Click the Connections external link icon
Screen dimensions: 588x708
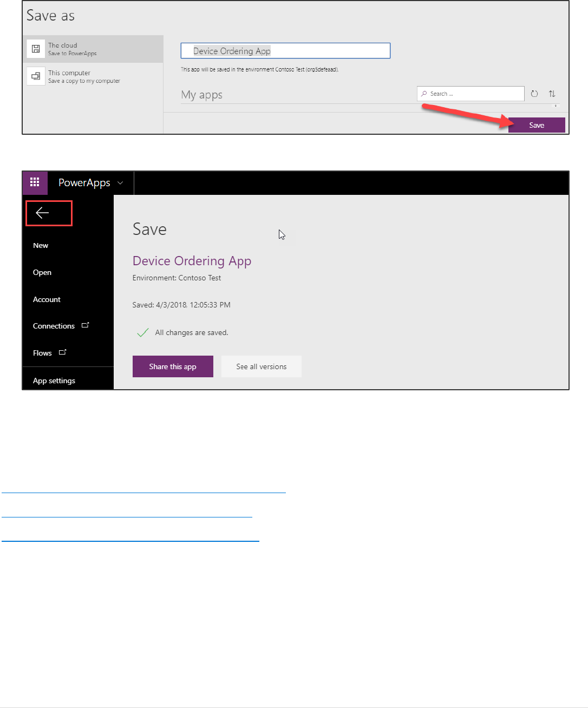[85, 325]
